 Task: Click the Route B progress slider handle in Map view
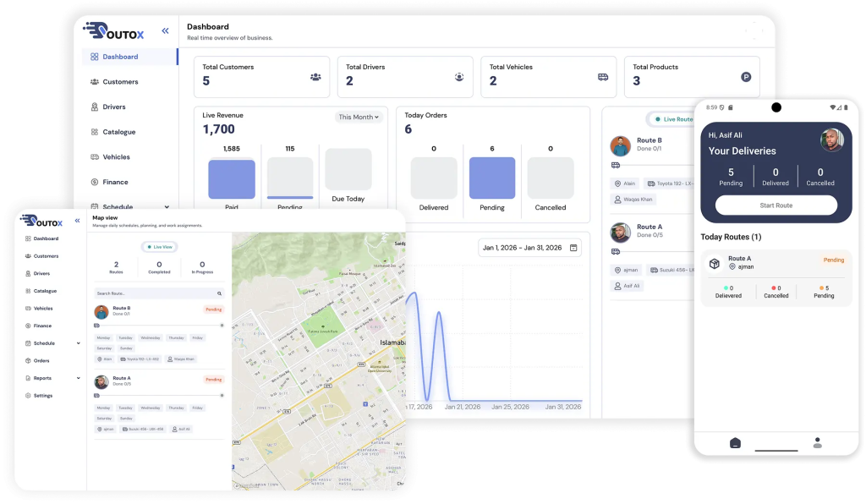[222, 325]
